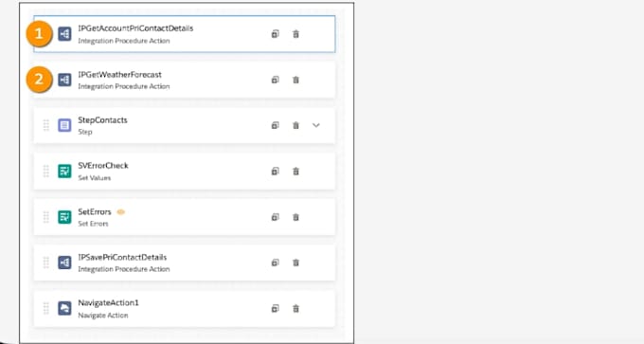
Task: Clone the SetErrors element
Action: click(276, 217)
